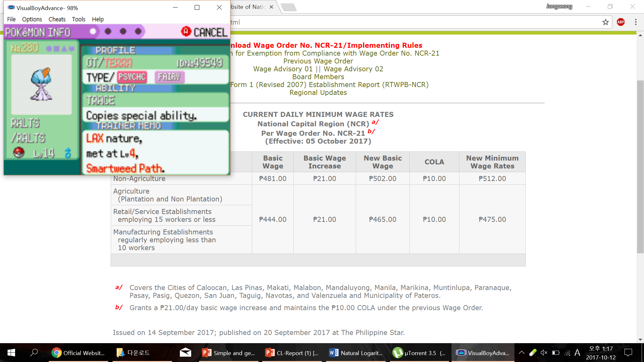Open Chrome's three-dot menu
Viewport: 644px width, 362px height.
tap(636, 22)
